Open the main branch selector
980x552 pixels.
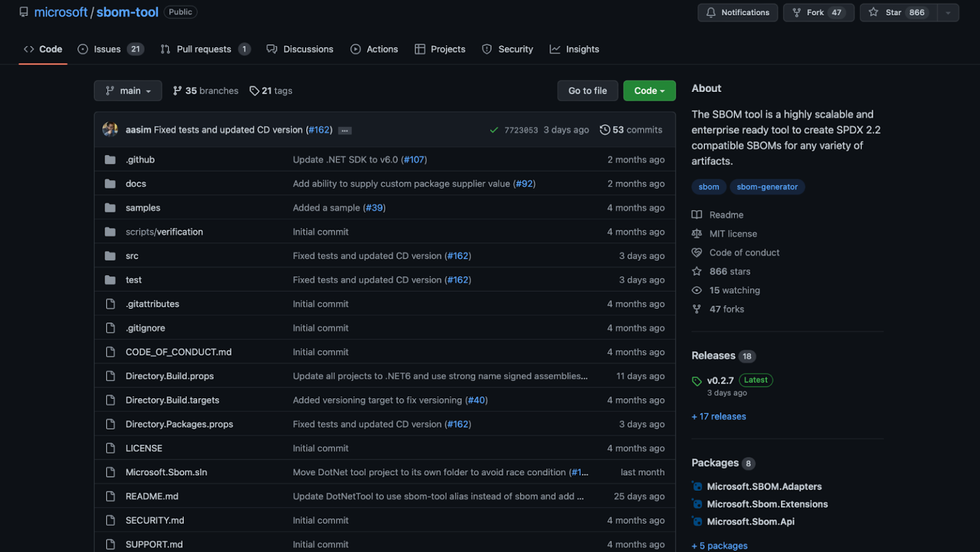[128, 91]
